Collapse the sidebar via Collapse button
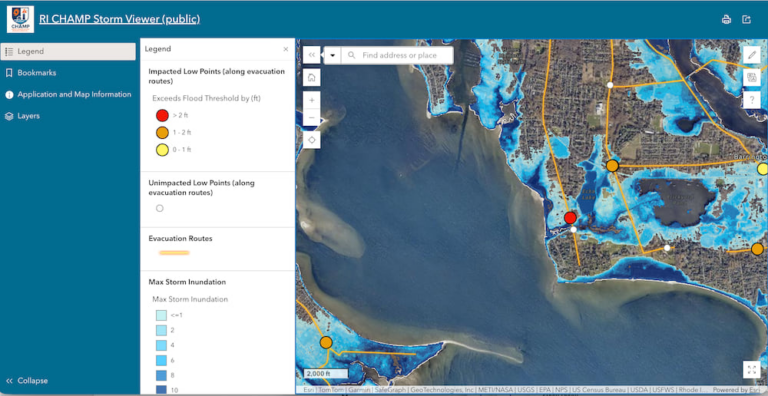The height and width of the screenshot is (396, 768). [27, 381]
